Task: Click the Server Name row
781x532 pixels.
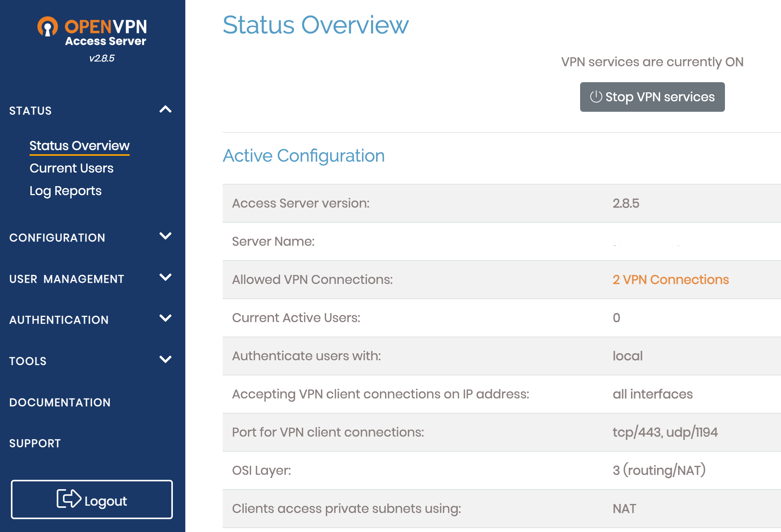Action: (498, 241)
